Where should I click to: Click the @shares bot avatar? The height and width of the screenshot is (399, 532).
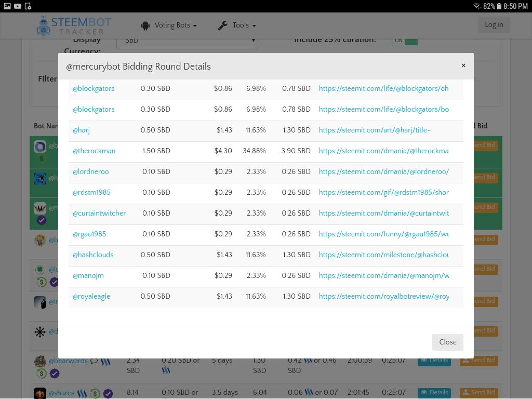point(40,393)
